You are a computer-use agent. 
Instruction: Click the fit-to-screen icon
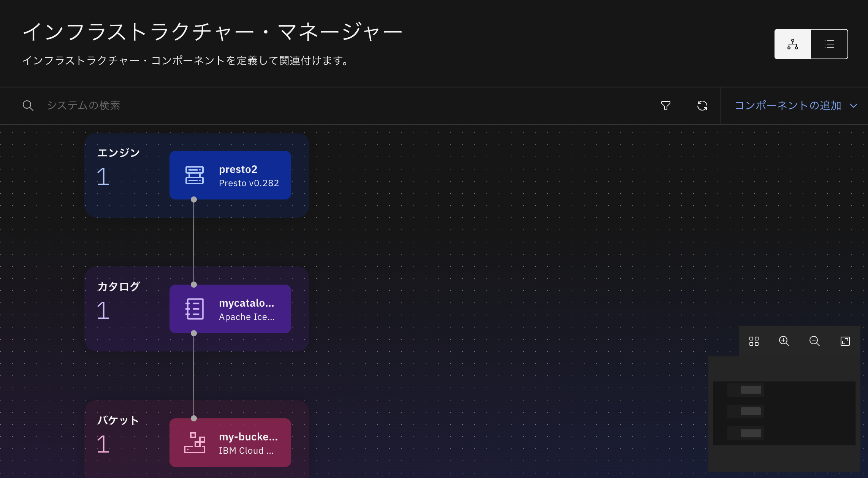[x=845, y=341]
